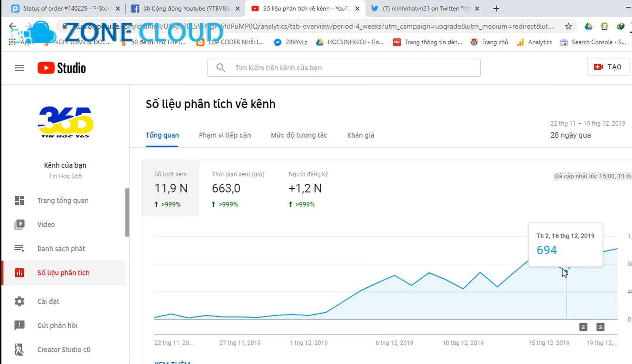Select the Video sidebar icon
The height and width of the screenshot is (364, 632).
19,224
